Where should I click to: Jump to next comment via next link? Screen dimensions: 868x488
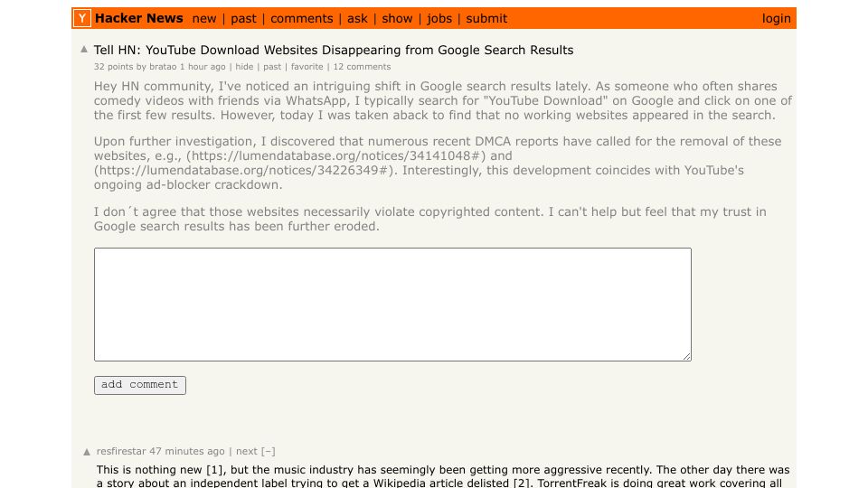pyautogui.click(x=246, y=452)
